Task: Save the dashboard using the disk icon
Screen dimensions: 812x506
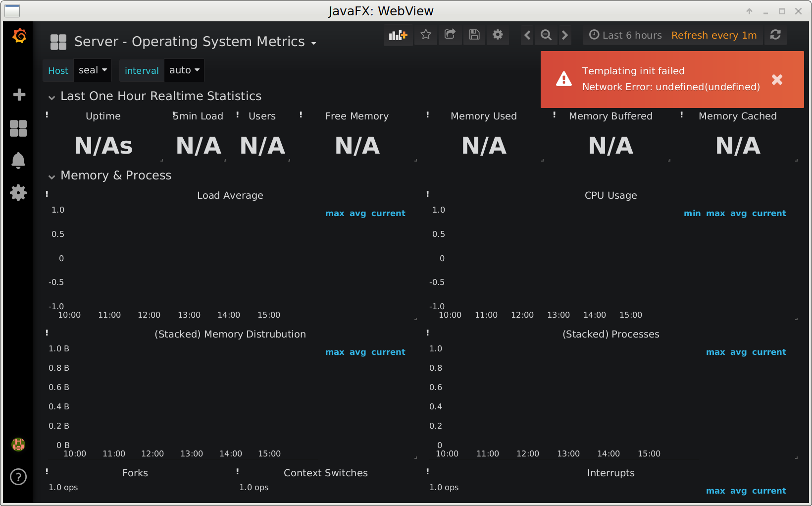Action: click(474, 35)
